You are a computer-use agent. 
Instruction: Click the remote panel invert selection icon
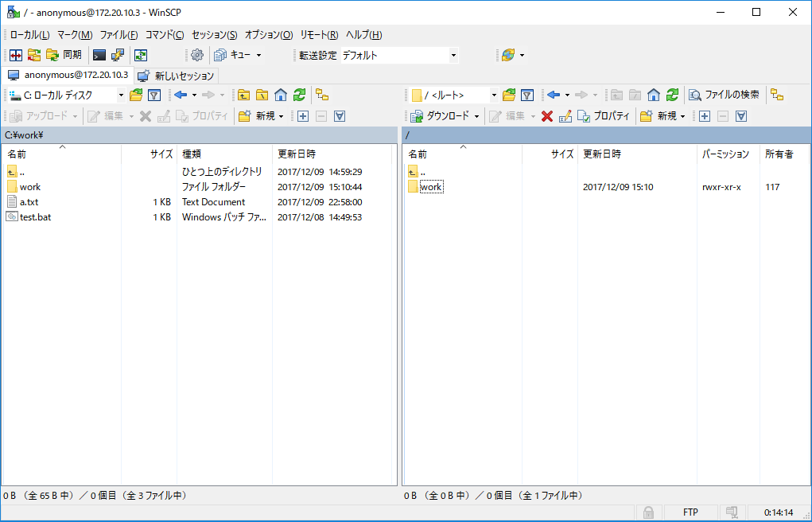coord(741,116)
